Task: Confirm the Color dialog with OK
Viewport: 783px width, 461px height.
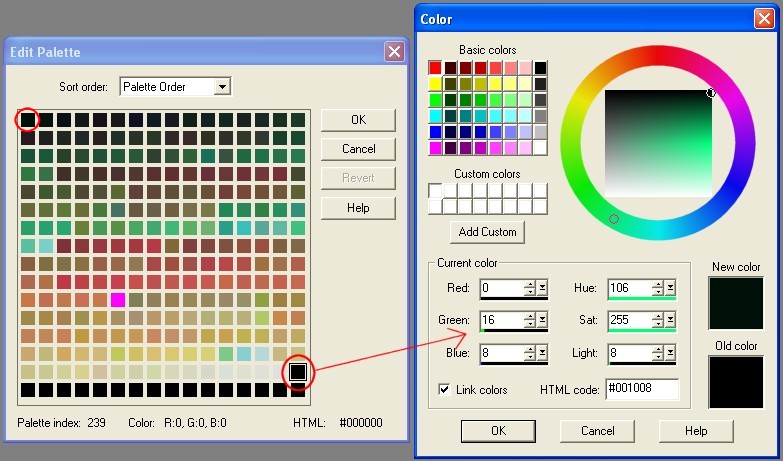Action: 498,431
